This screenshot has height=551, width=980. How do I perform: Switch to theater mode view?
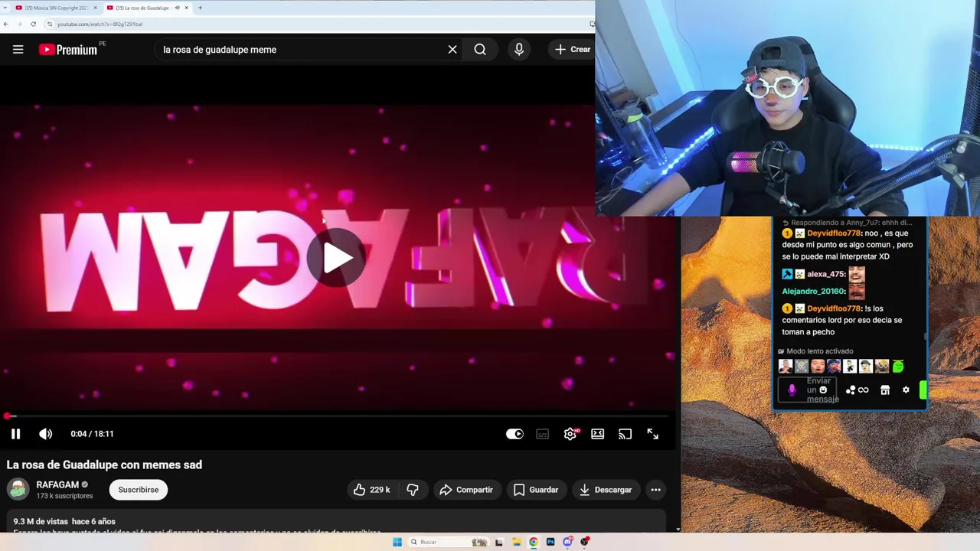click(597, 434)
